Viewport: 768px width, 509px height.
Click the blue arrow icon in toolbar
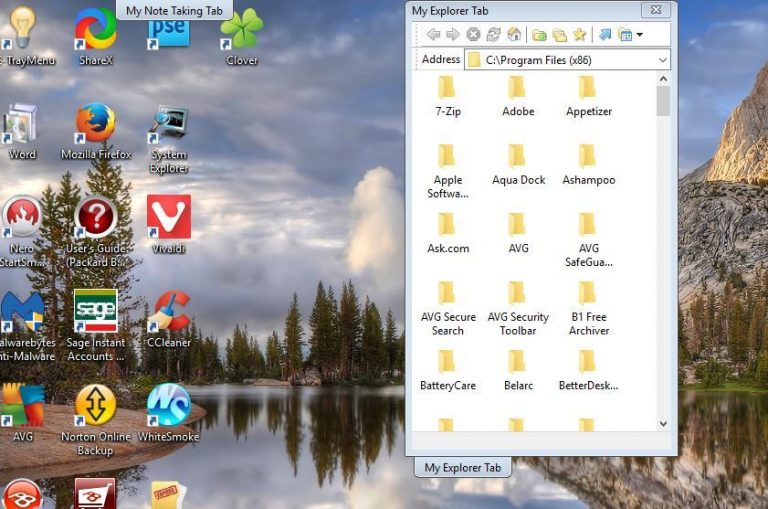pos(605,34)
